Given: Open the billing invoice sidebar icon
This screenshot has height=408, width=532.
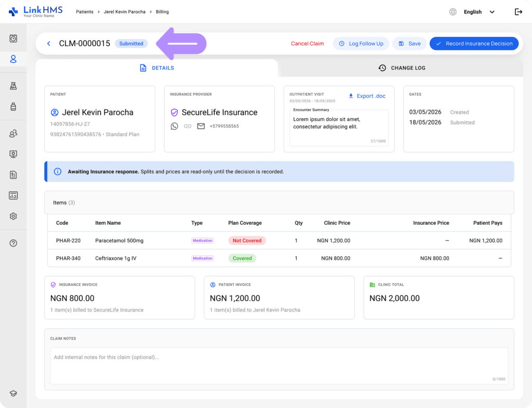Looking at the screenshot, I should click(x=13, y=175).
